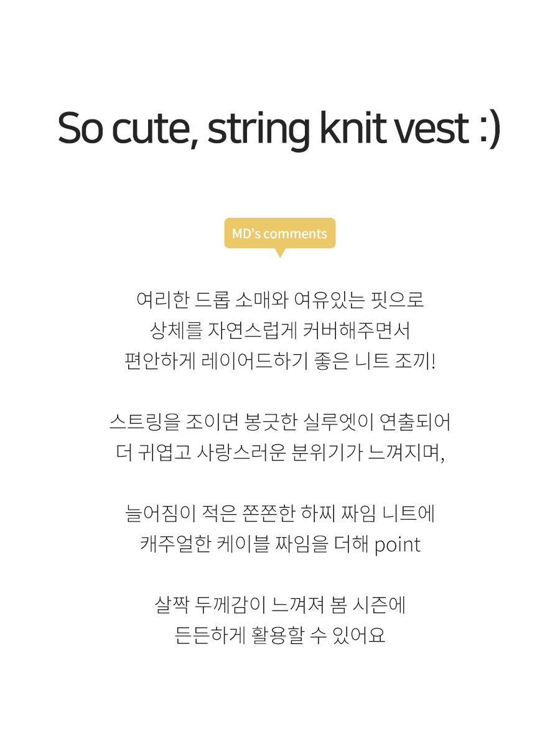Click the line starting with 여리한 드롭 소매와
Image resolution: width=560 pixels, height=753 pixels.
click(280, 300)
